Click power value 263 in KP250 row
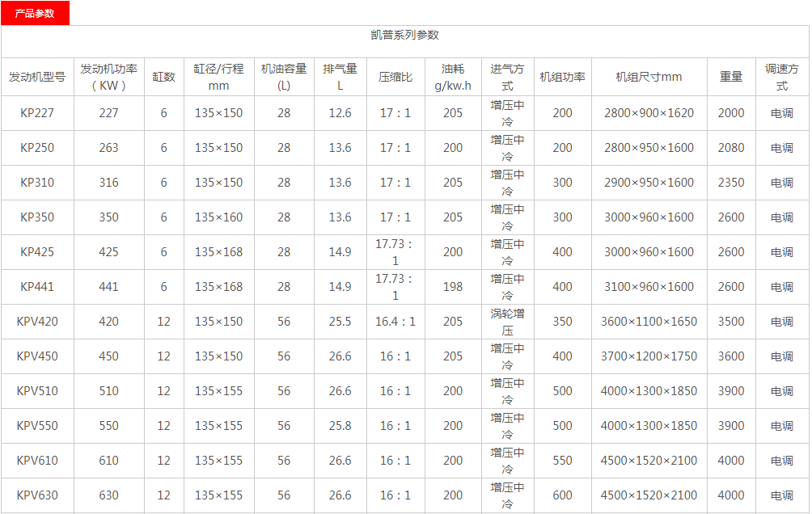 (x=108, y=148)
